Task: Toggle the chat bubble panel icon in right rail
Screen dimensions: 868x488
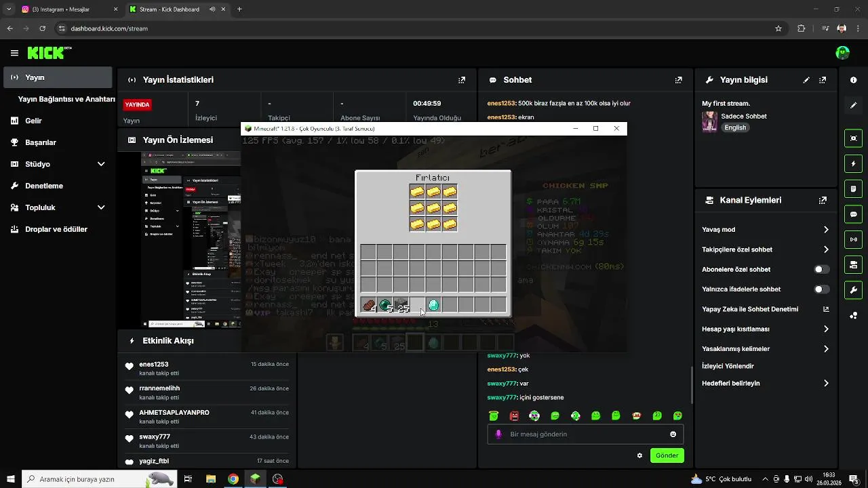Action: (853, 214)
